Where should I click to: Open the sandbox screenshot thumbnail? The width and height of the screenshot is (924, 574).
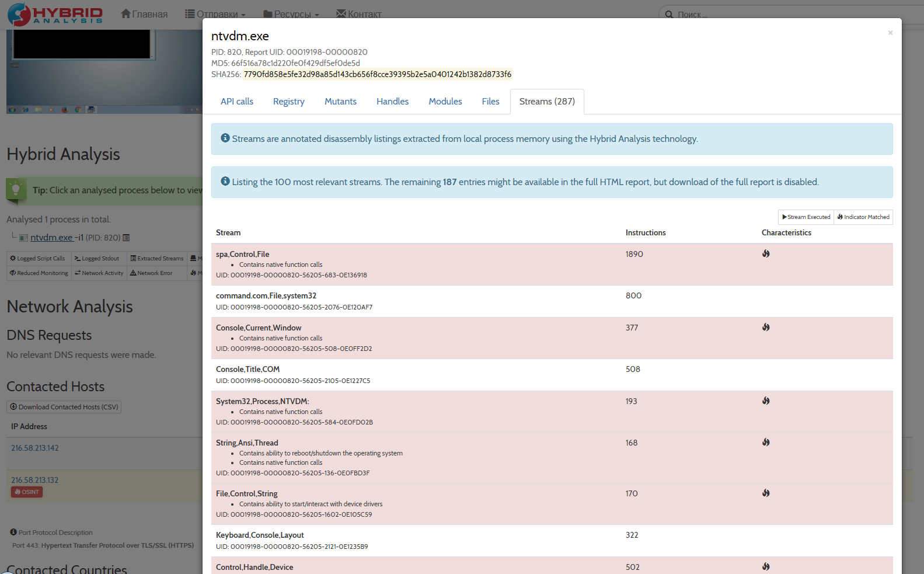point(104,72)
